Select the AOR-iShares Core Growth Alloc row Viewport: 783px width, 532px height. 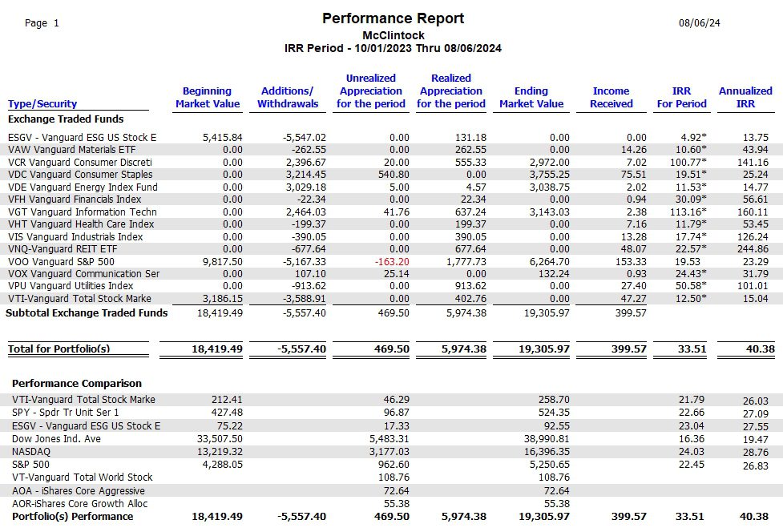tap(391, 503)
